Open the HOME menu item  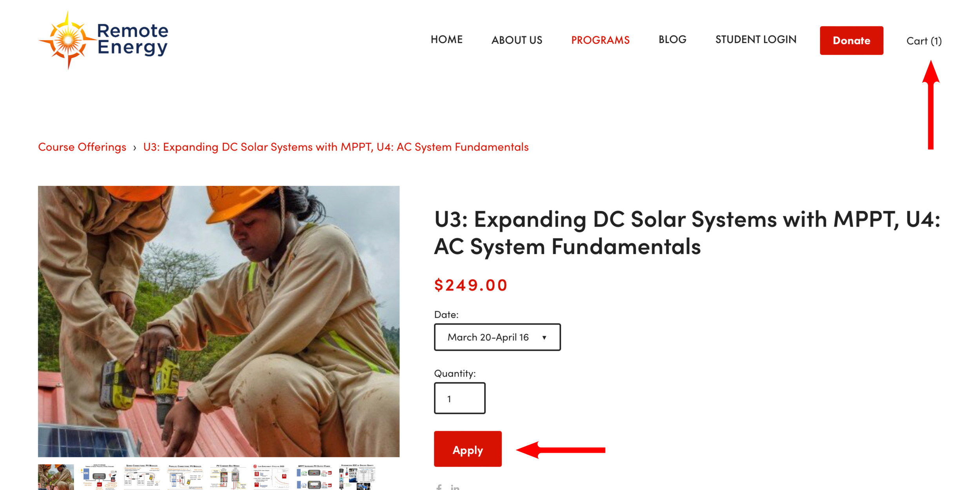click(446, 40)
